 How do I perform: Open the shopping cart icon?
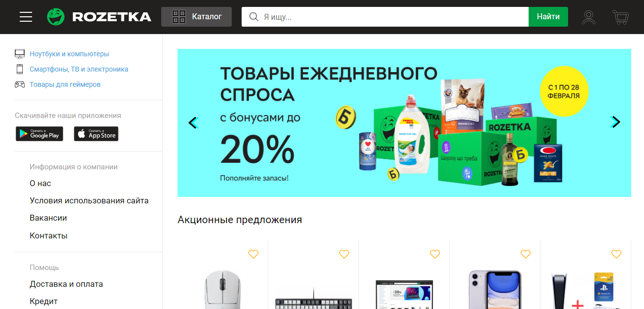[620, 17]
